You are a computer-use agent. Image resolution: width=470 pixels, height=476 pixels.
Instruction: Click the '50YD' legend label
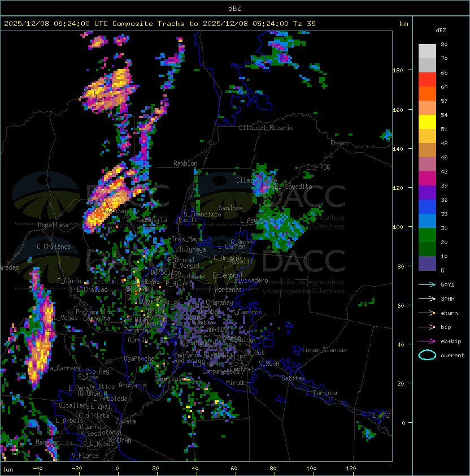coord(447,285)
